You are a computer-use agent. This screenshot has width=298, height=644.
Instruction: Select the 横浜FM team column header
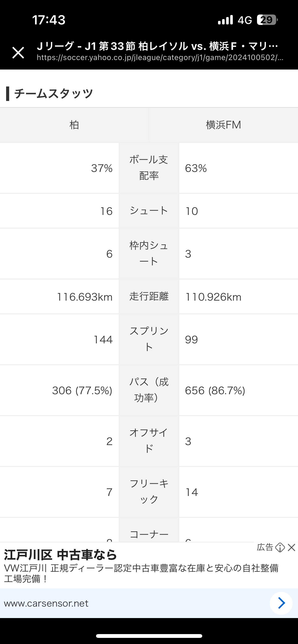[x=223, y=125]
